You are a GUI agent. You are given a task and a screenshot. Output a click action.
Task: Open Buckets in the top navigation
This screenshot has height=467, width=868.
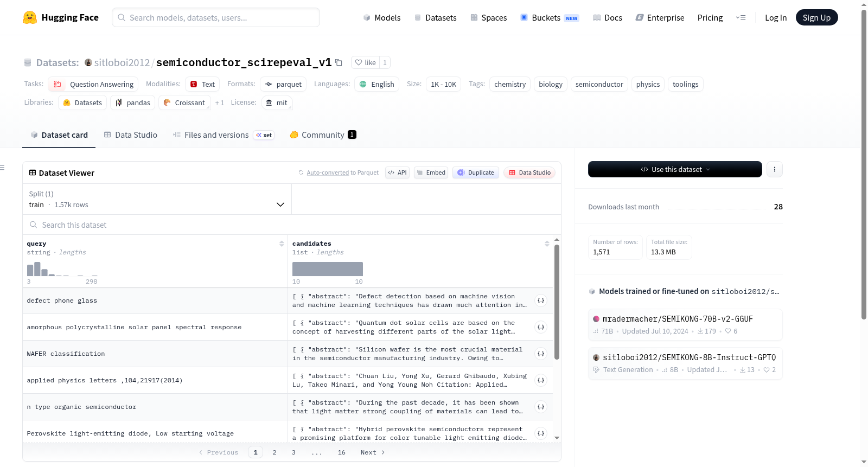click(x=550, y=17)
